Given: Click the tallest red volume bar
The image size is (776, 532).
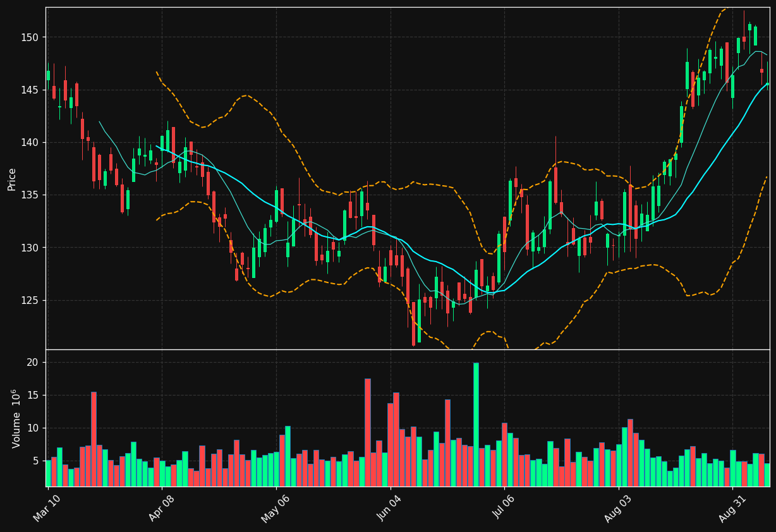Looking at the screenshot, I should (x=368, y=433).
